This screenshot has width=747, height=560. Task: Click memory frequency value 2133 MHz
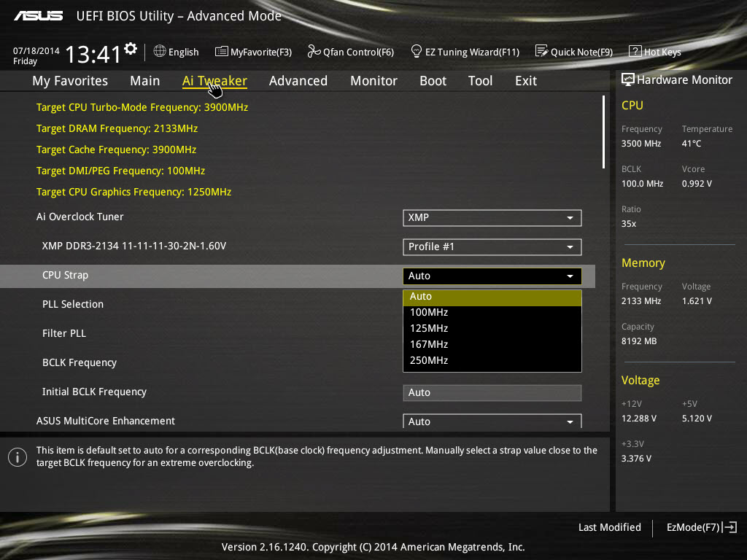(641, 301)
